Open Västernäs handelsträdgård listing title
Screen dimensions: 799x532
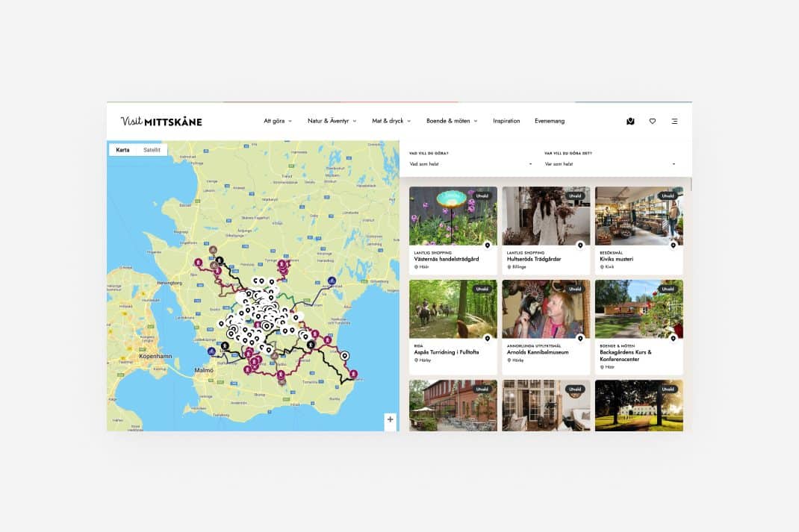(447, 259)
